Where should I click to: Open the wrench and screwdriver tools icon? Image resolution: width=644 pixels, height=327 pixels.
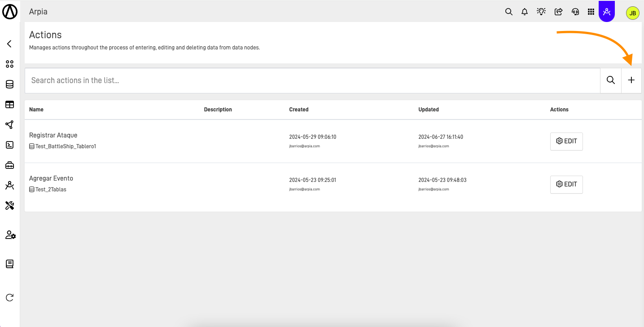coord(9,206)
